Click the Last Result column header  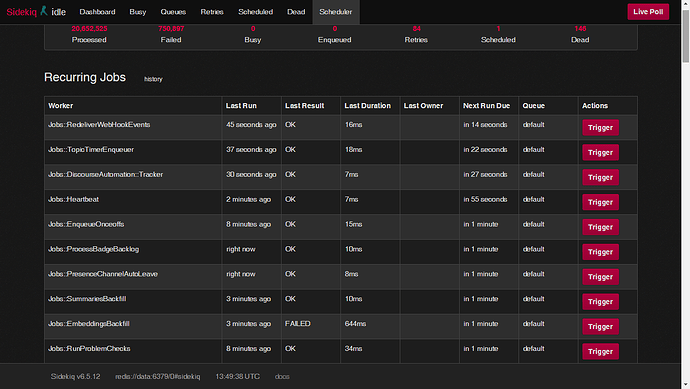click(x=305, y=106)
